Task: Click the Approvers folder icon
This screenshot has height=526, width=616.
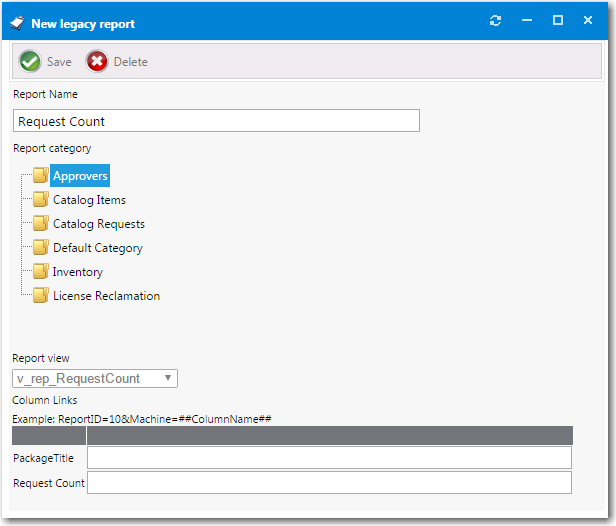Action: [x=40, y=176]
